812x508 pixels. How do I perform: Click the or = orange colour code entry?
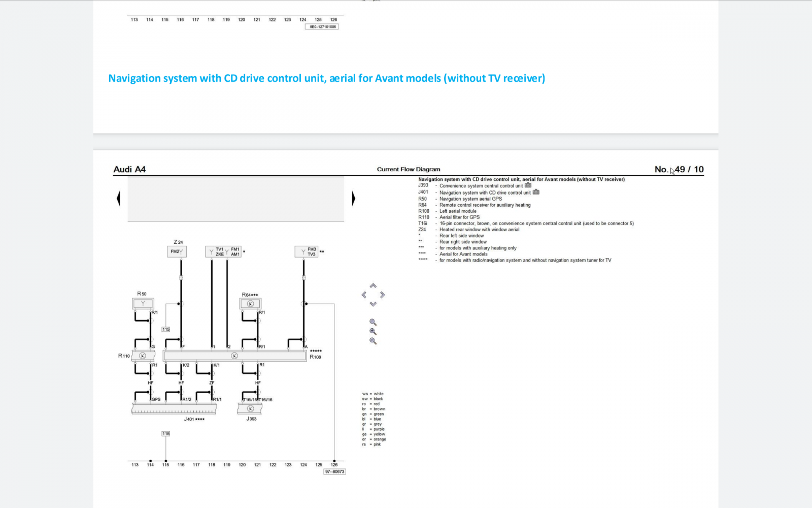(x=374, y=439)
